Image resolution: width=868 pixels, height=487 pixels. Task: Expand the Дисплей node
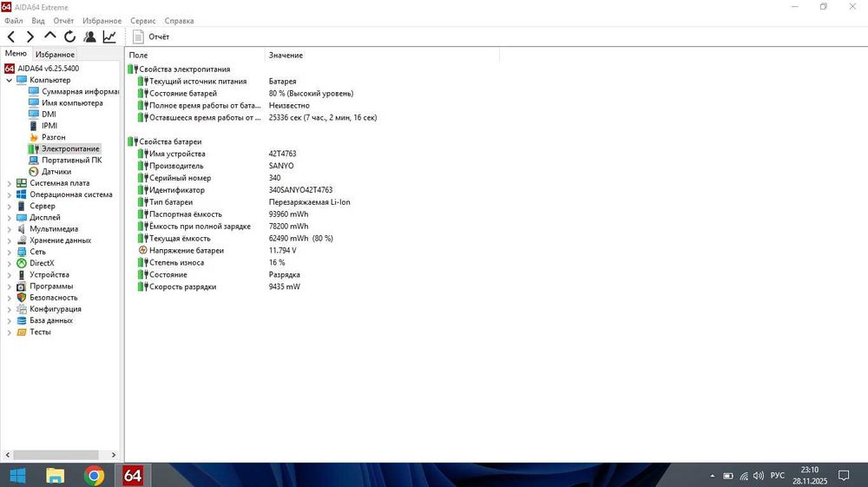(x=9, y=218)
